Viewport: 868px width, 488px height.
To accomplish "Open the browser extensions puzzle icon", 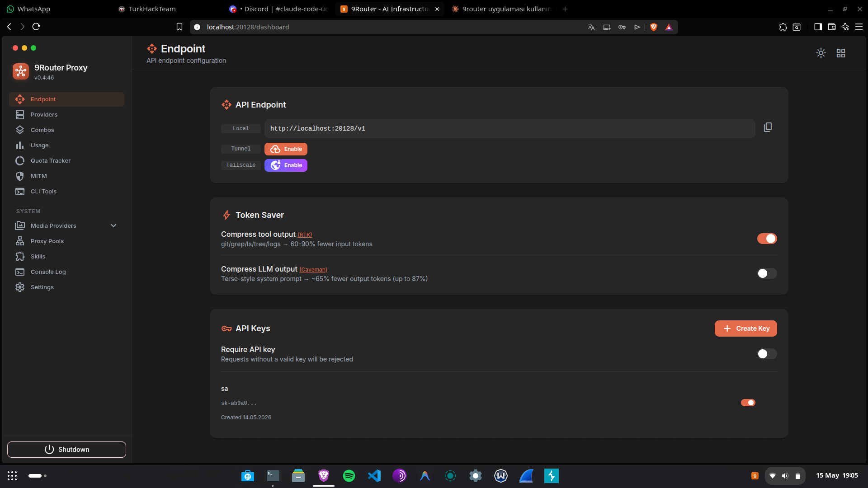I will click(x=783, y=27).
